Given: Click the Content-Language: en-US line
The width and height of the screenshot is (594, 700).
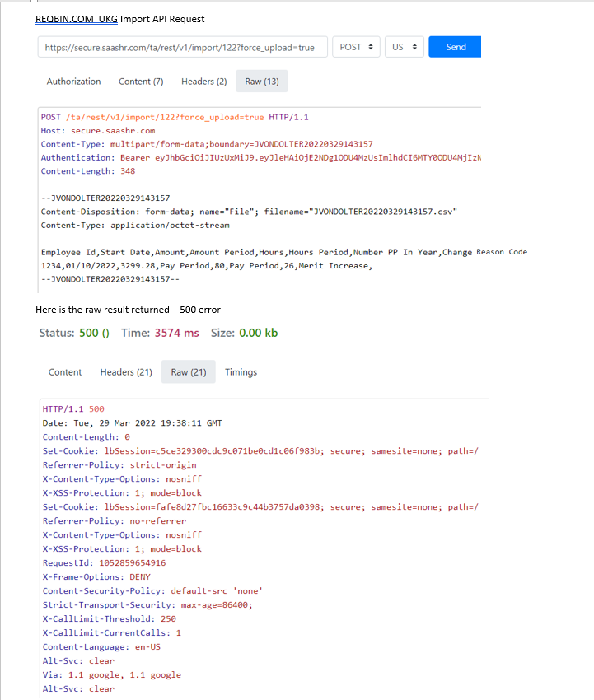Looking at the screenshot, I should (x=101, y=646).
